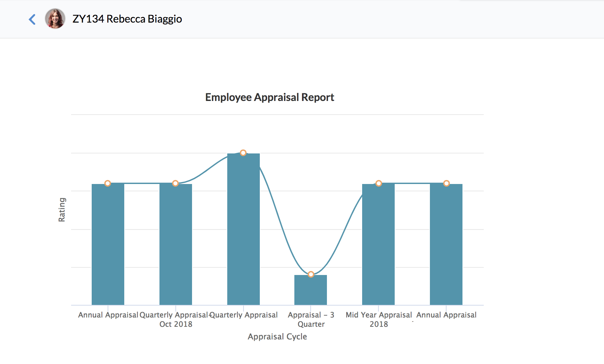
Task: Click the Appraisal Cycle x-axis title
Action: pos(277,336)
